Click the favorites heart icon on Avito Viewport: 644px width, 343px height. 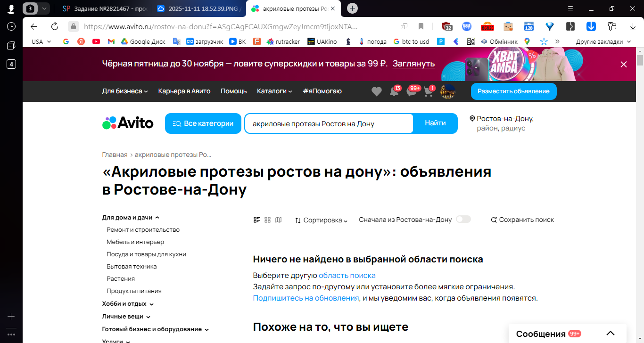[x=376, y=91]
